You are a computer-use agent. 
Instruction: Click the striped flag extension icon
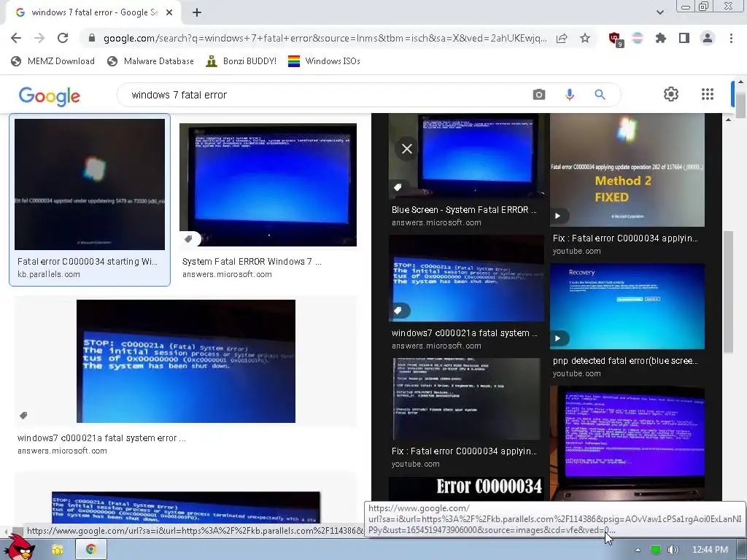pos(638,38)
